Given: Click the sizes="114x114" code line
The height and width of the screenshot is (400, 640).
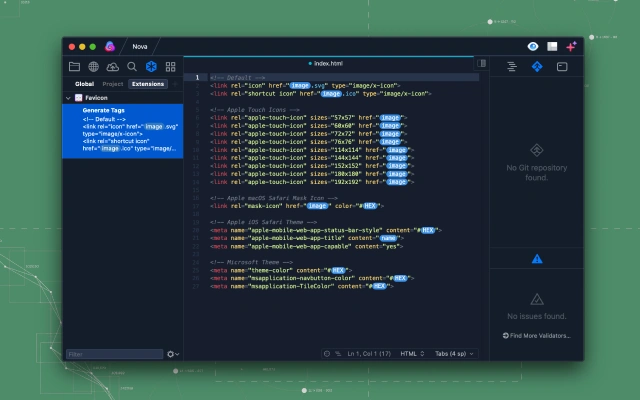Looking at the screenshot, I should click(x=312, y=150).
